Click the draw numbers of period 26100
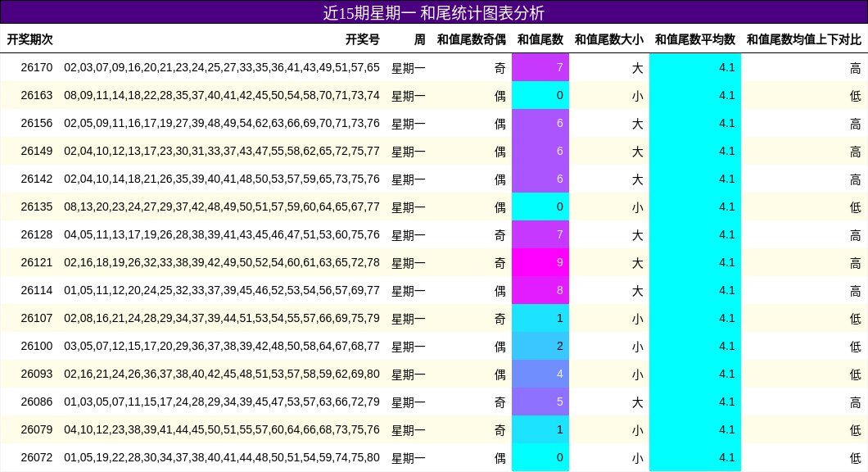 pos(222,346)
